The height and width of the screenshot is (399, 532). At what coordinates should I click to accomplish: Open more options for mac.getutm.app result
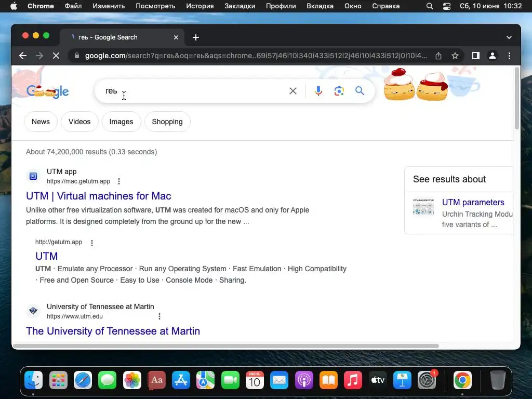[119, 181]
